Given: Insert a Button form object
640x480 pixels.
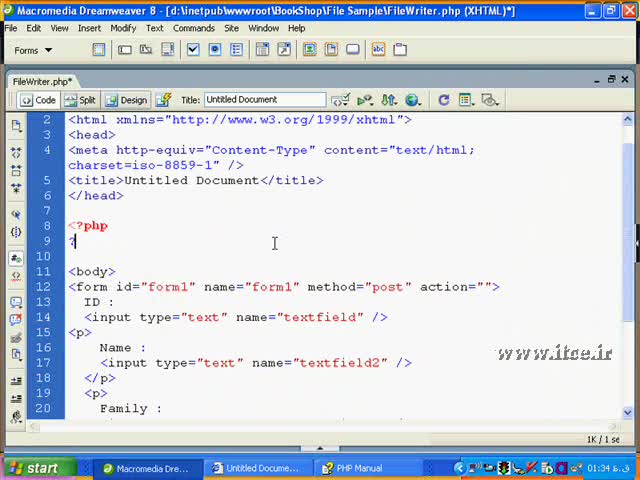Looking at the screenshot, I should click(x=353, y=50).
